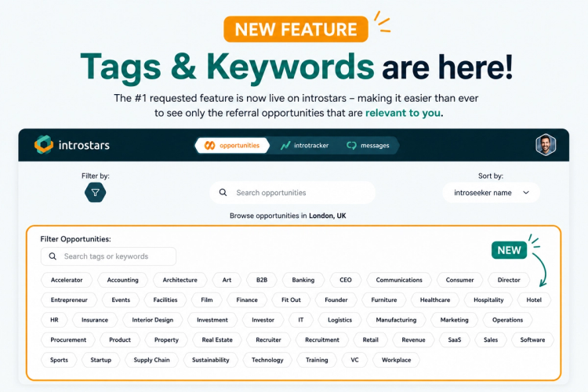The height and width of the screenshot is (392, 588).
Task: Select the Banking tag
Action: pos(303,280)
